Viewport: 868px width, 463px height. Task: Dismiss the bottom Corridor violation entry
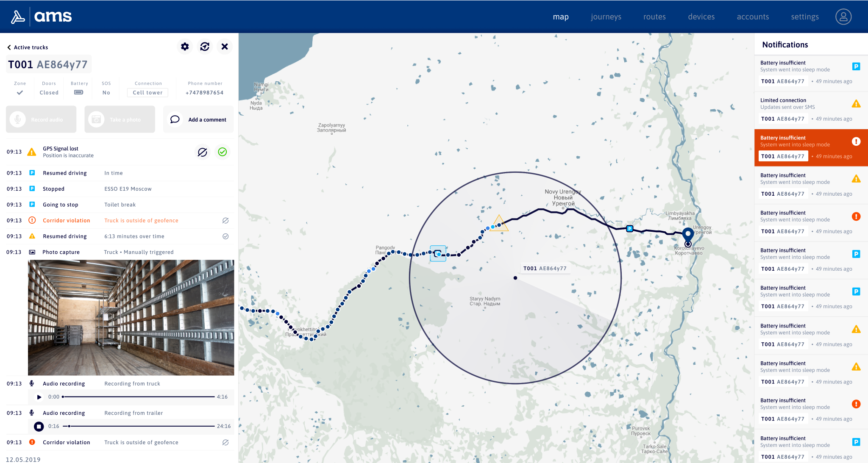pyautogui.click(x=225, y=442)
